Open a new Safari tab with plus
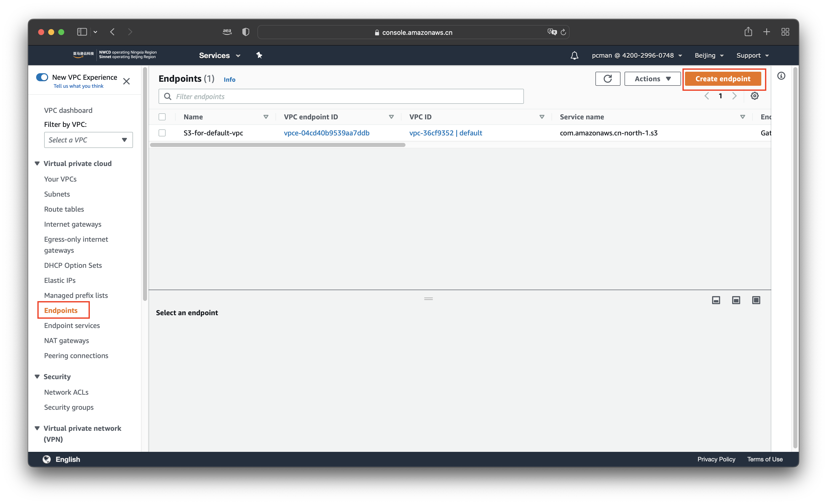827x504 pixels. [767, 32]
